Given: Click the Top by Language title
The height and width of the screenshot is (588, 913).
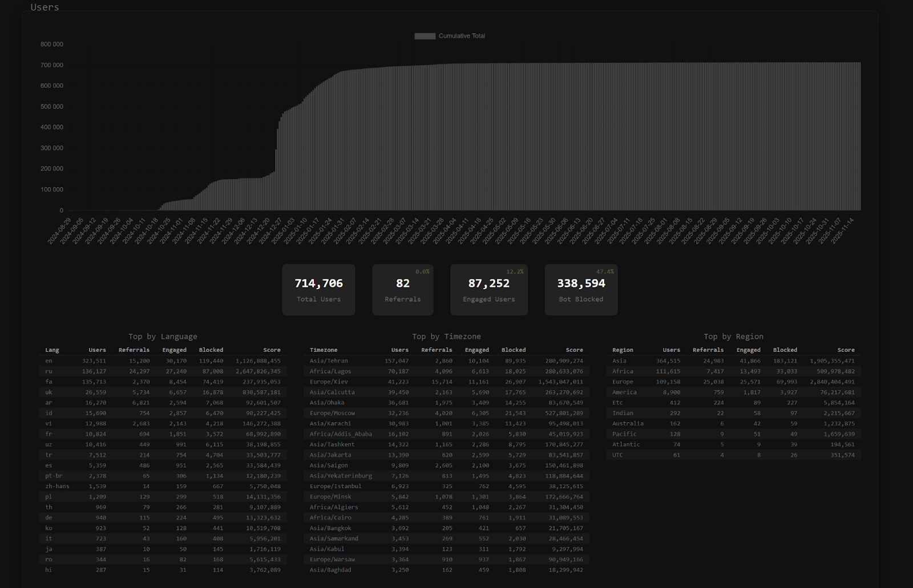Looking at the screenshot, I should [163, 336].
